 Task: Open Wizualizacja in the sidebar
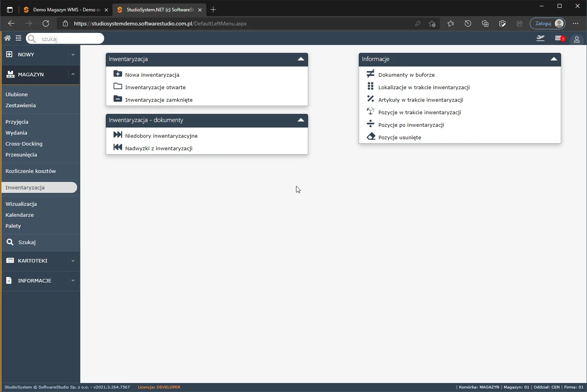coord(21,204)
